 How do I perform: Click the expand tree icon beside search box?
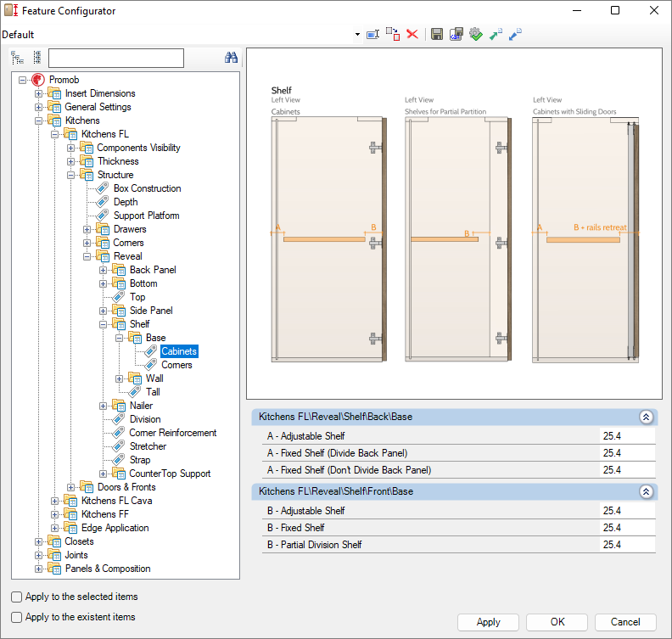[17, 58]
